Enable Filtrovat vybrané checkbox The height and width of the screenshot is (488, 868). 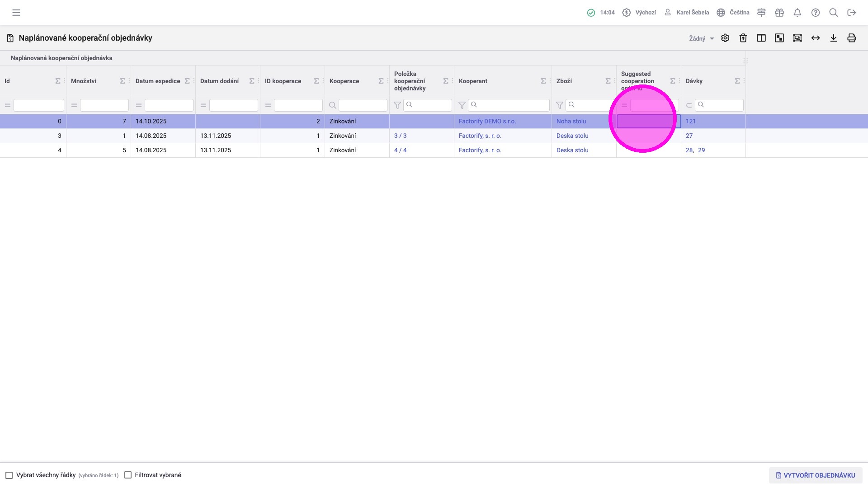coord(128,475)
